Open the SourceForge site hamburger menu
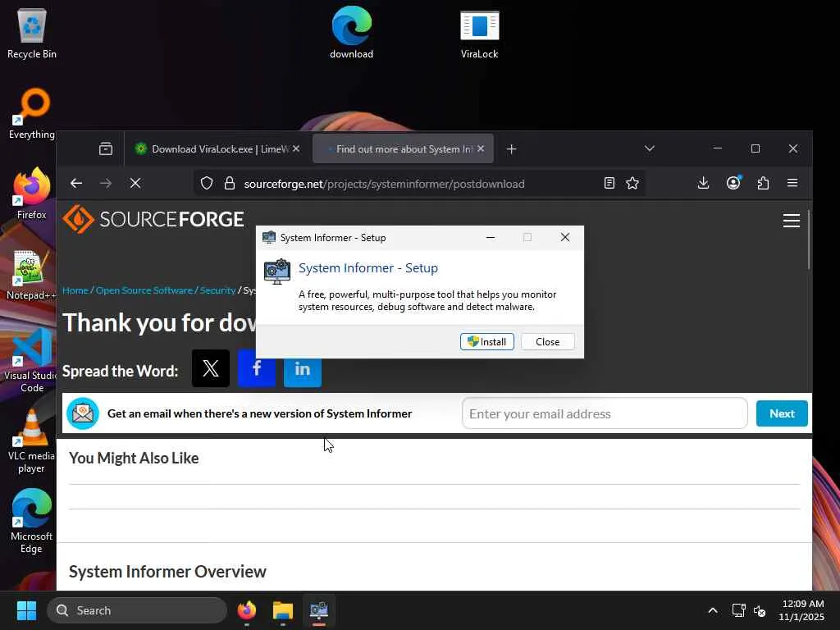This screenshot has height=630, width=840. pos(792,220)
